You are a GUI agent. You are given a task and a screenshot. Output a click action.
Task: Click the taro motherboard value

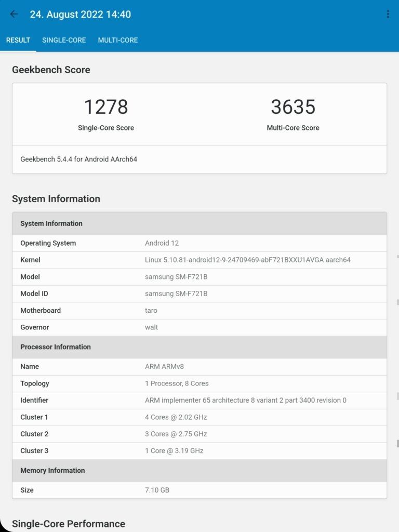151,311
